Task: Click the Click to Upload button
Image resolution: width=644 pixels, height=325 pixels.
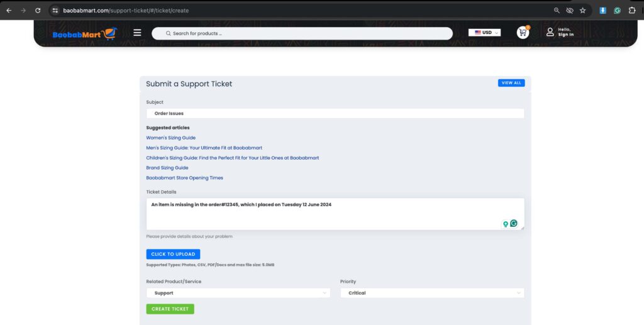Action: tap(173, 255)
